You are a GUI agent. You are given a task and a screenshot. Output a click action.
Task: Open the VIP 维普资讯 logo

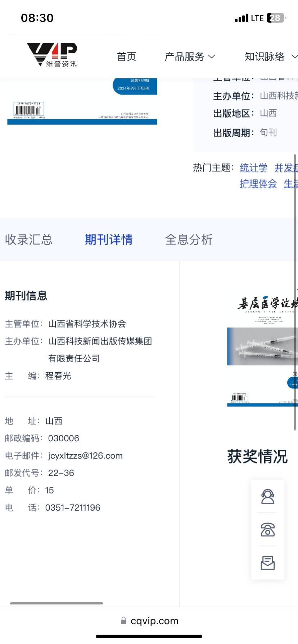point(52,55)
